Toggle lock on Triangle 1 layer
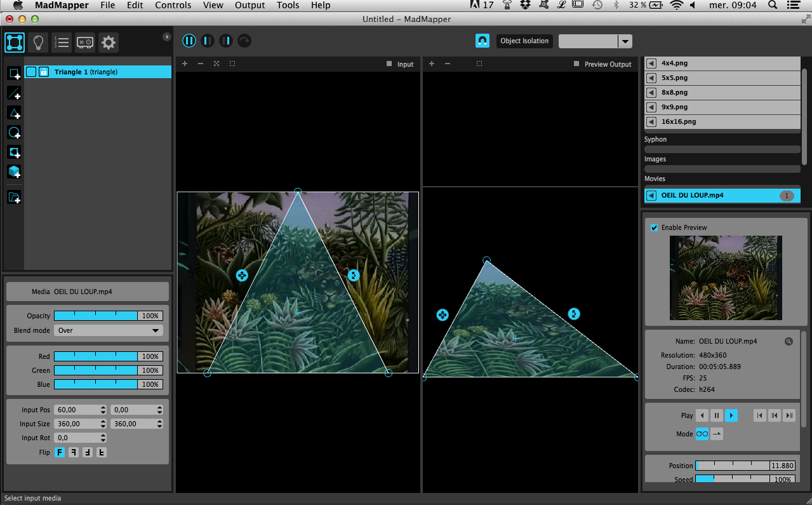The image size is (812, 505). coord(43,72)
